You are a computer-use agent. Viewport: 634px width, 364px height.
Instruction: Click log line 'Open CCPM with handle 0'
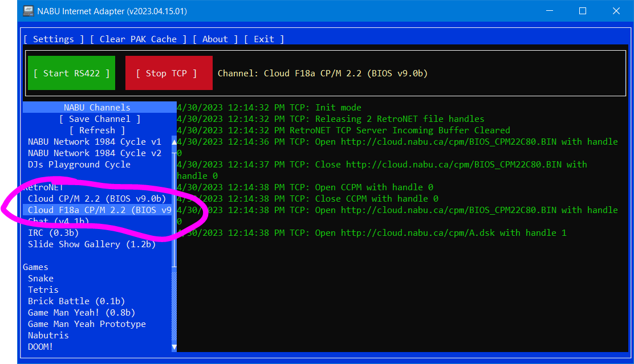[x=305, y=187]
